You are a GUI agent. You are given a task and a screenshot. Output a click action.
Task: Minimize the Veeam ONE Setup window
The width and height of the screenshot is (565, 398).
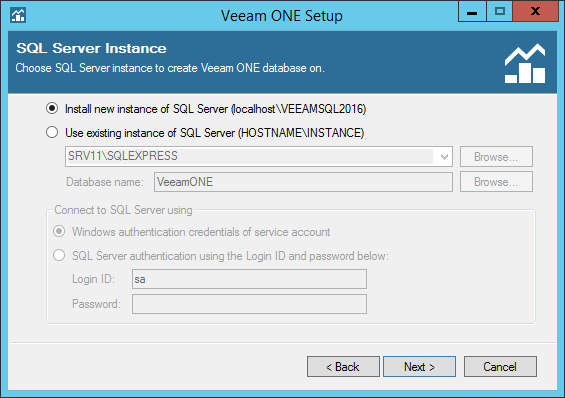pos(472,12)
